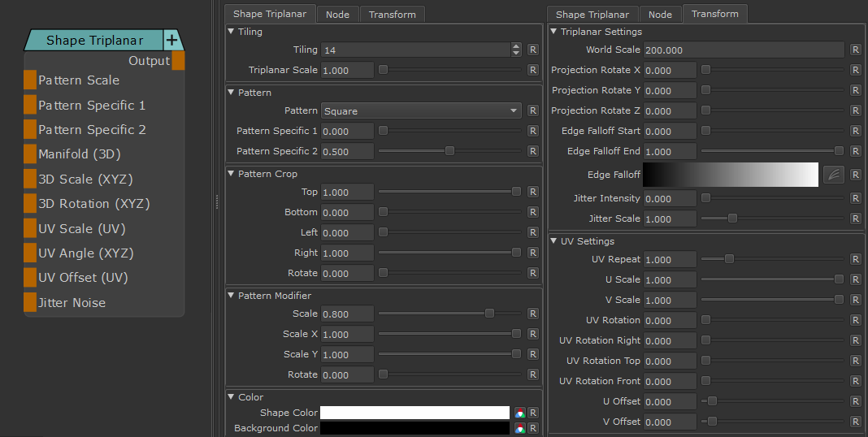Open the Shape Color picker icon
868x437 pixels.
pyautogui.click(x=519, y=413)
